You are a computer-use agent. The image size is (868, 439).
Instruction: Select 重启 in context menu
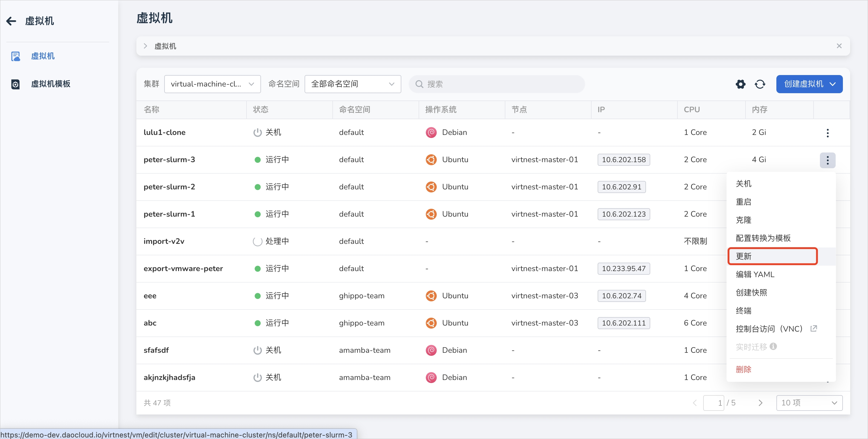(x=781, y=202)
